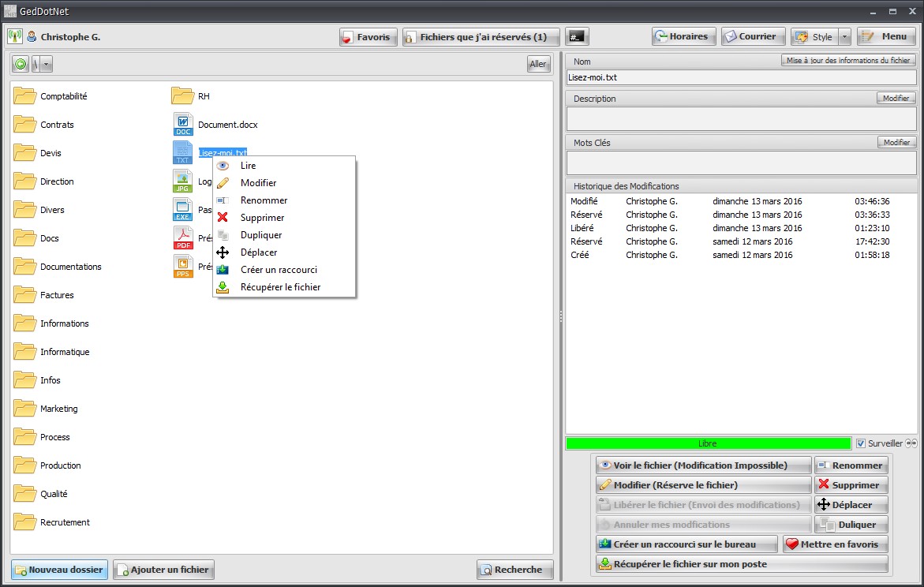Click Ajouter un fichier
Image resolution: width=924 pixels, height=587 pixels.
[163, 570]
